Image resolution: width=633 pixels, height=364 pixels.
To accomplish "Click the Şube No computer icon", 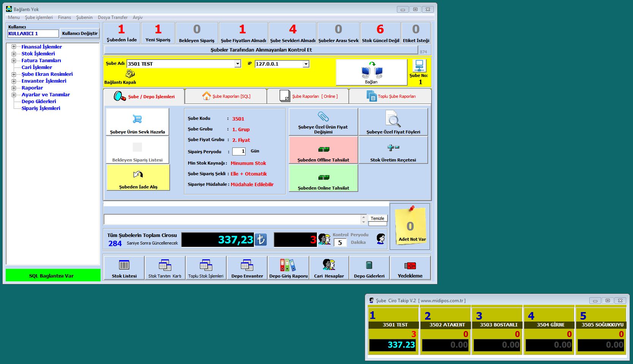I will tap(419, 66).
